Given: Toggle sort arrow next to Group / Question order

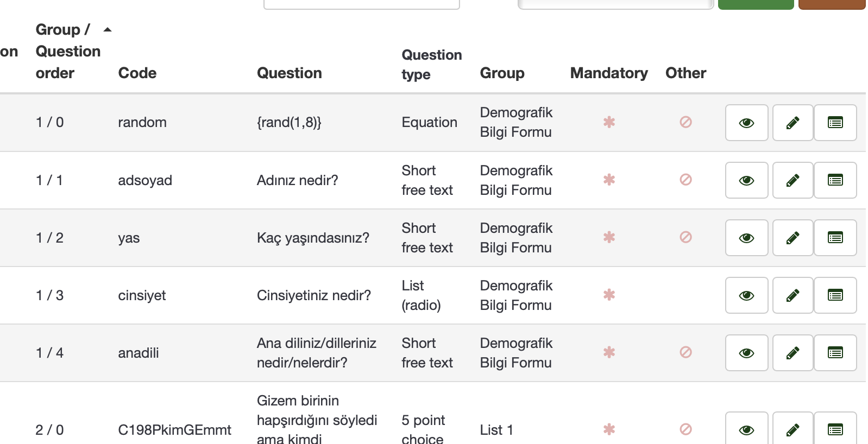Looking at the screenshot, I should (x=108, y=30).
